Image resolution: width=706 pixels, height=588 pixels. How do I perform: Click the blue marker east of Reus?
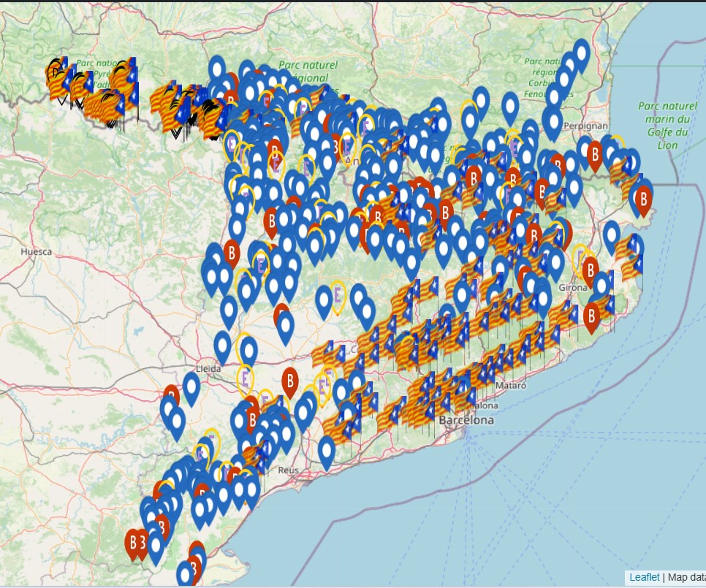327,451
